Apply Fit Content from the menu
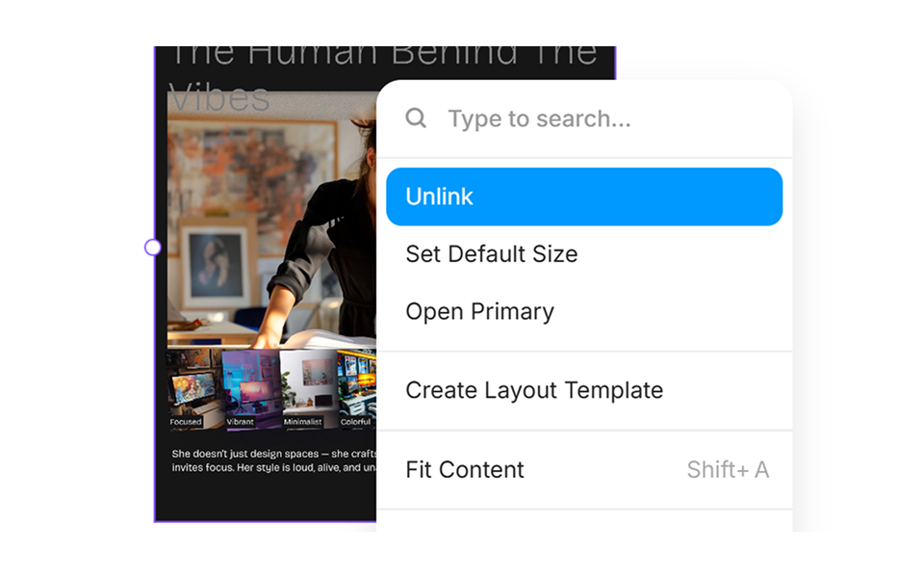Screen dimensions: 924x578 465,469
